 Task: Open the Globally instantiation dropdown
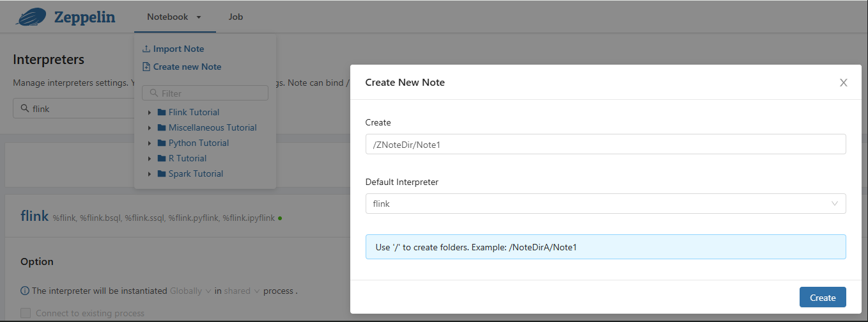190,291
